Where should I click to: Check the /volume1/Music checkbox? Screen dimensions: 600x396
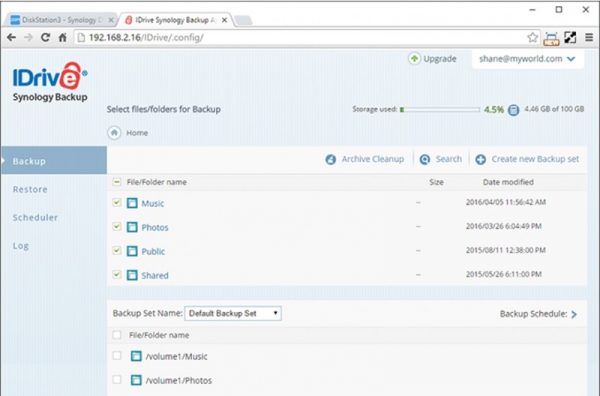[117, 355]
